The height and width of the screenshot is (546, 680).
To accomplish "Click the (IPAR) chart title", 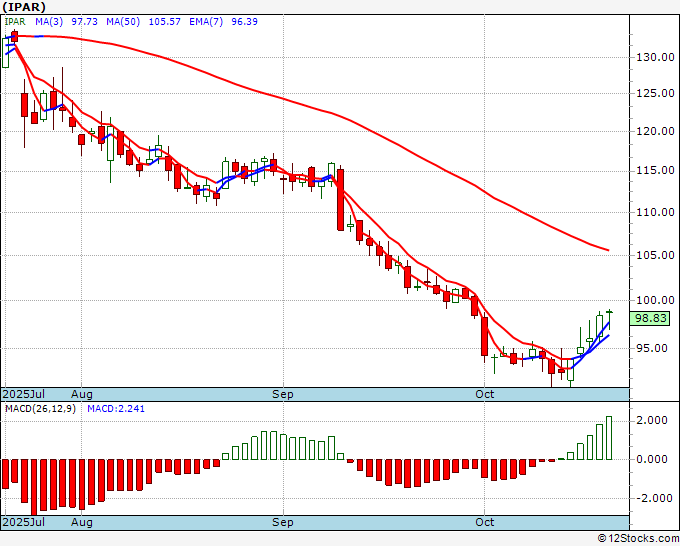I will click(x=24, y=7).
